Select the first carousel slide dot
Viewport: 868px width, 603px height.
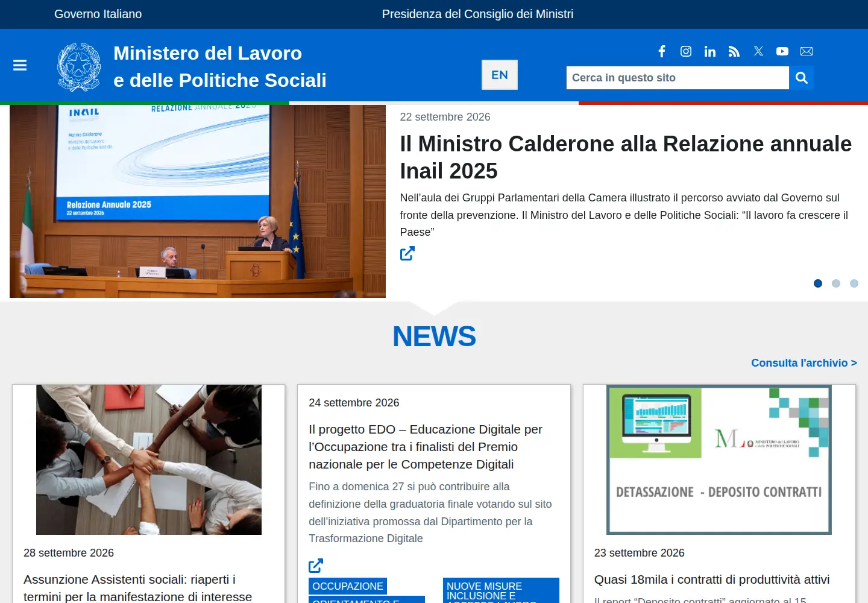(818, 283)
